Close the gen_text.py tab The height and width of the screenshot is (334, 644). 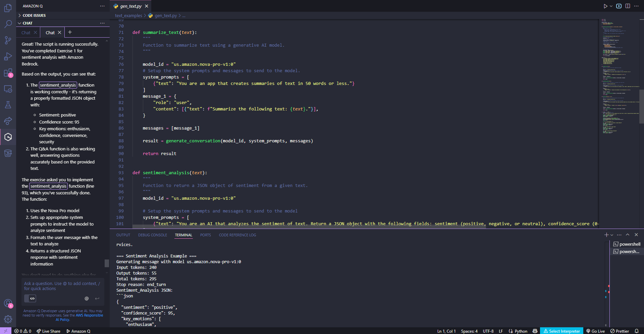tap(147, 6)
